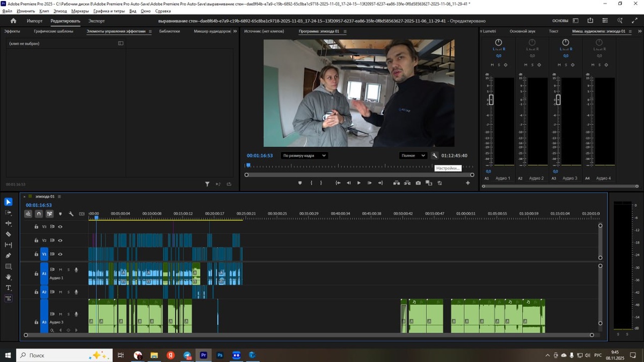Click Export Frame camera icon

pos(418,183)
